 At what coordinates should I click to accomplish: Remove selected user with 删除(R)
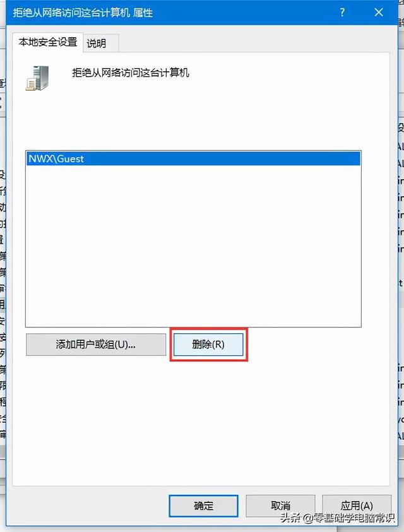[x=208, y=345]
